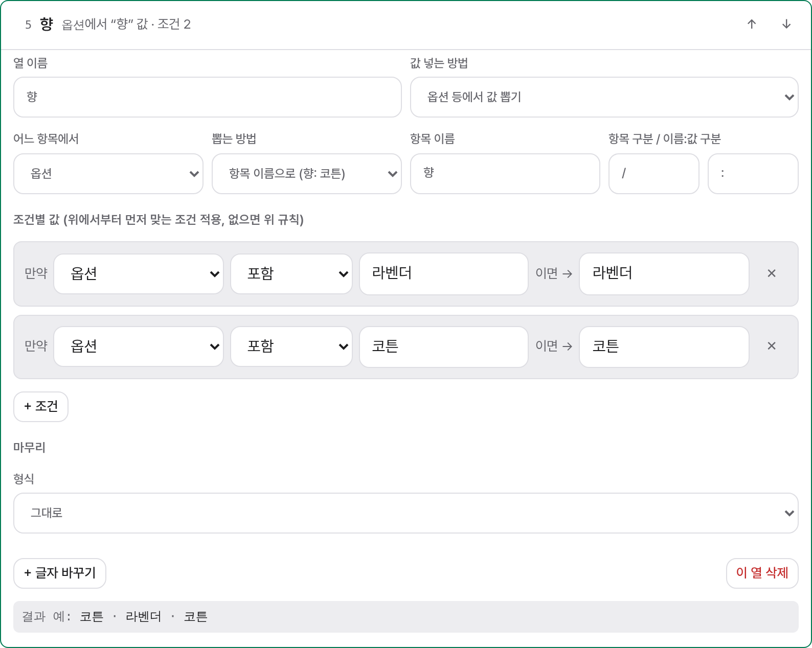Click the + 글자 바꾸기 button
The height and width of the screenshot is (648, 812).
coord(60,573)
